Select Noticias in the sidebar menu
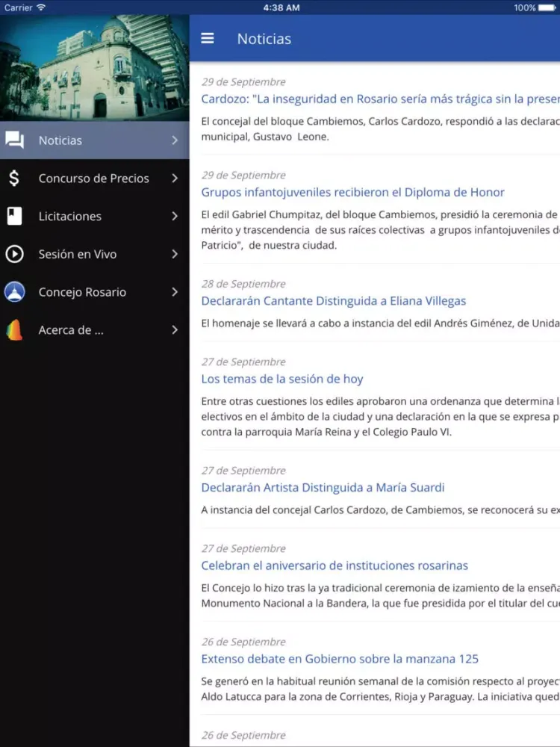The width and height of the screenshot is (560, 747). 94,140
